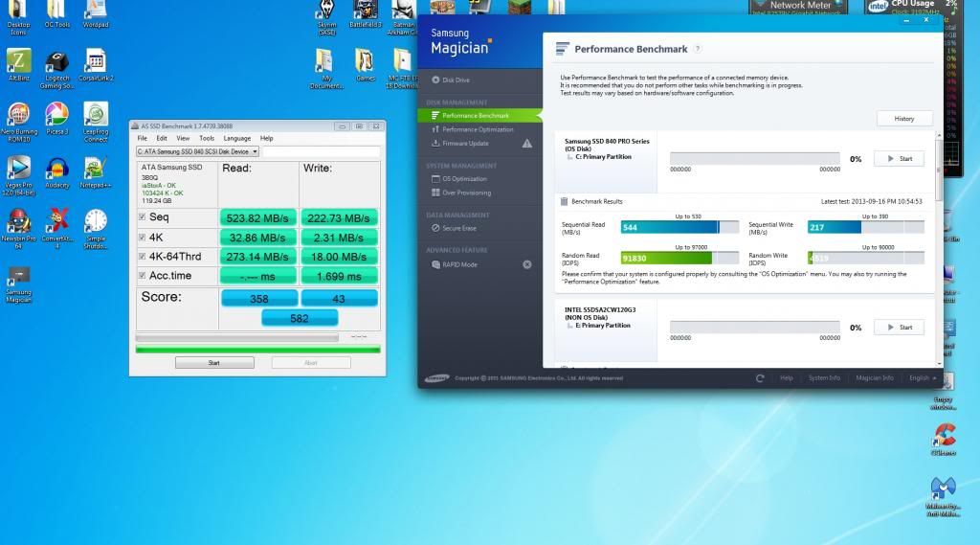Image resolution: width=980 pixels, height=545 pixels.
Task: Toggle the 4K test checkbox
Action: [142, 238]
